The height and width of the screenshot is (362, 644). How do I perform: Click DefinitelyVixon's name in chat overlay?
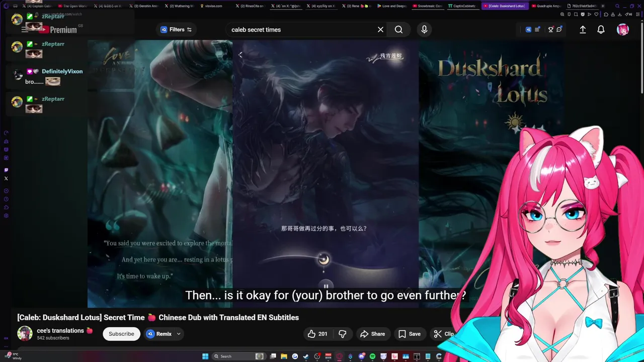(62, 71)
